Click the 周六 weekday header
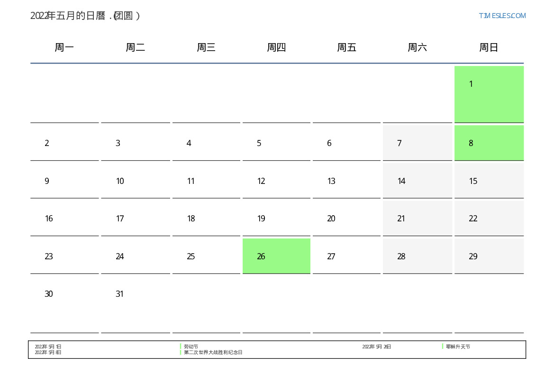 pos(417,47)
